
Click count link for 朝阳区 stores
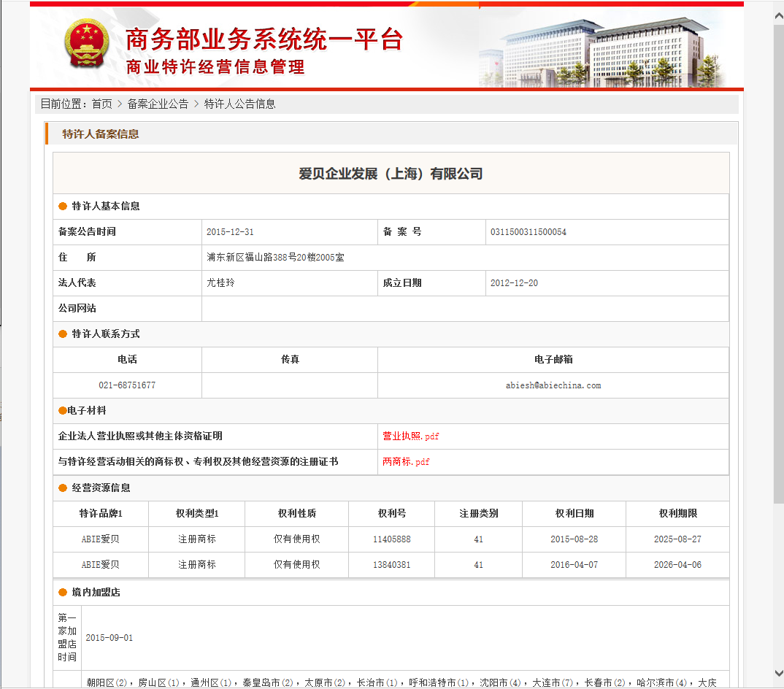tap(122, 683)
